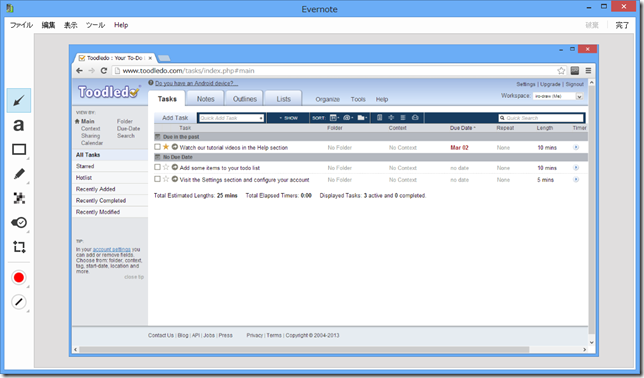
Task: Click the Signout link
Action: coord(575,84)
